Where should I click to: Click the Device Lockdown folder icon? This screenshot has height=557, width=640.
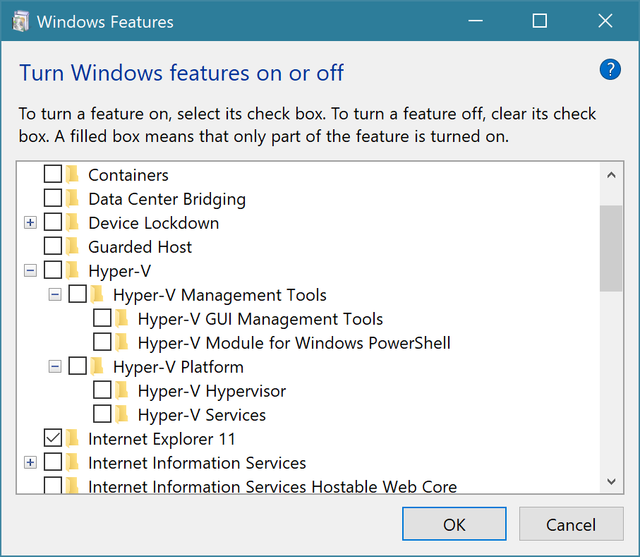point(72,222)
